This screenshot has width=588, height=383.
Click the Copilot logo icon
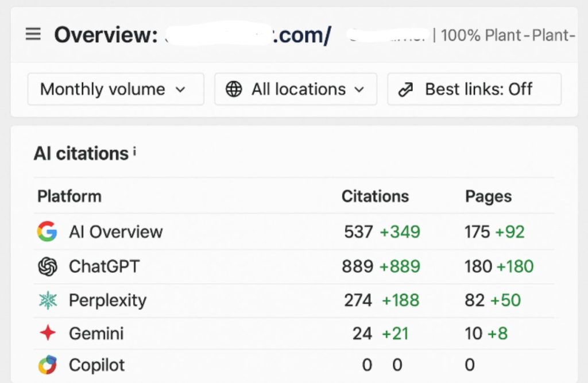click(x=47, y=365)
